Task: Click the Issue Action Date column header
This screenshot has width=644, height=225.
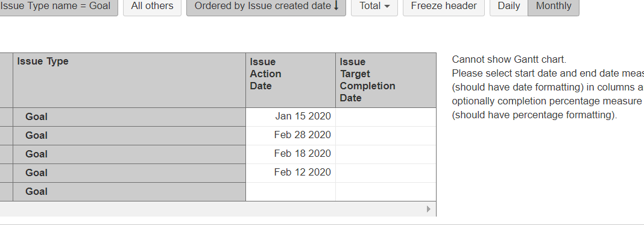Action: (291, 80)
